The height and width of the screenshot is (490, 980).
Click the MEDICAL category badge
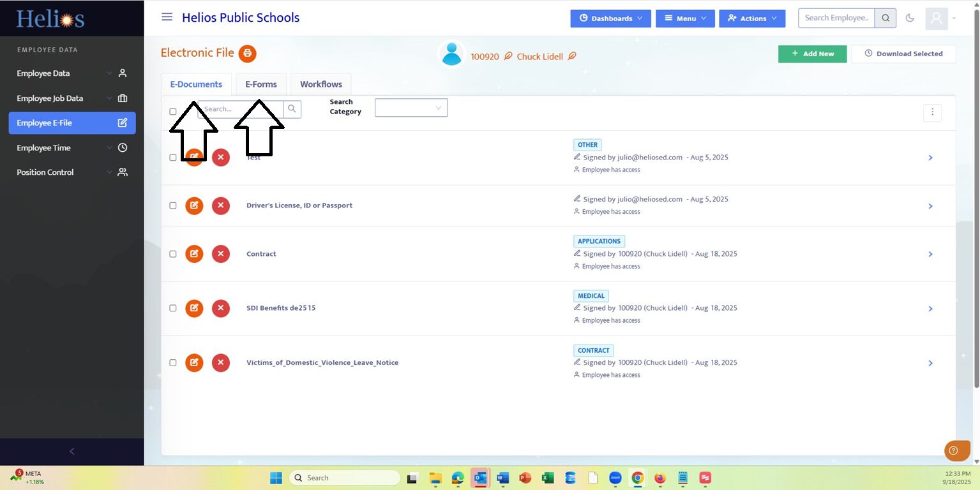(591, 296)
